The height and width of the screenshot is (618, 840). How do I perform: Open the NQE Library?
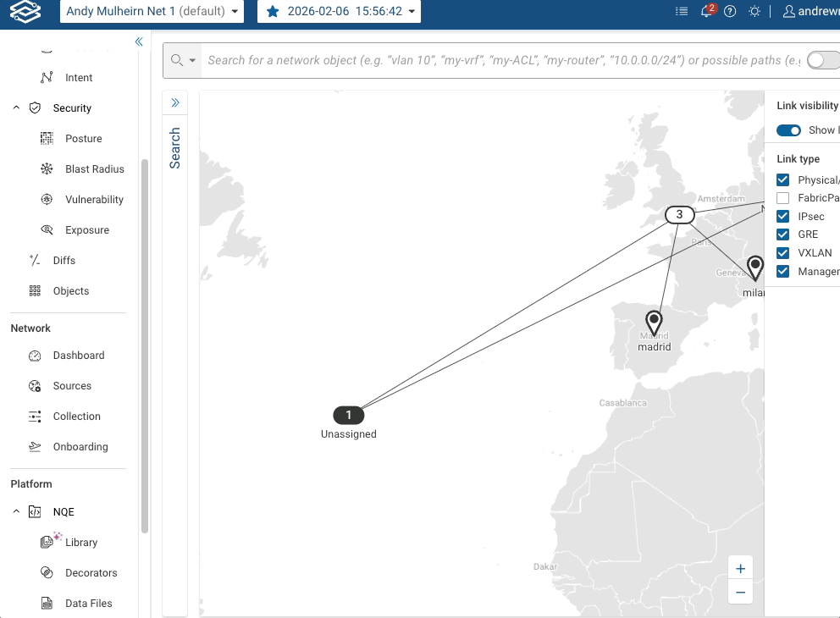81,543
